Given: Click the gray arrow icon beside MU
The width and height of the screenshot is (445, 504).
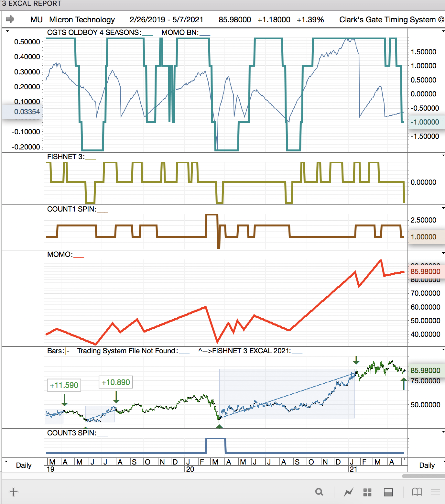Looking at the screenshot, I should coord(10,19).
